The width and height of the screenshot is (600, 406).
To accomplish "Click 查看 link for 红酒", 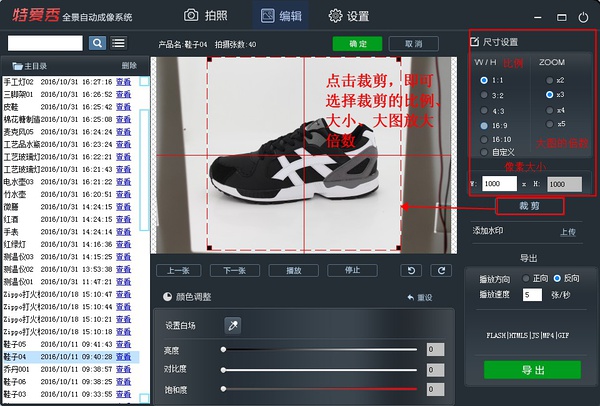I will click(x=124, y=219).
